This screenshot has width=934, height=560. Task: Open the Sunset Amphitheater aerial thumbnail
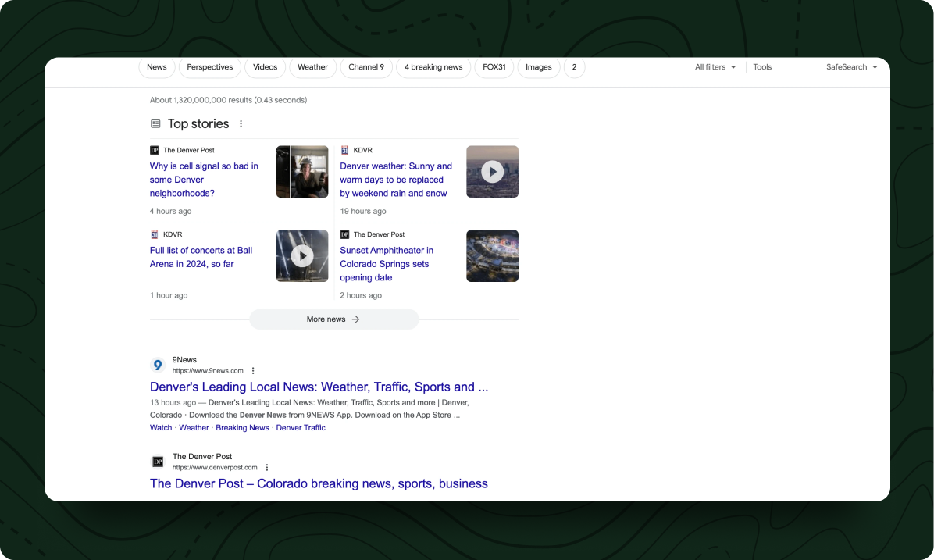click(492, 255)
